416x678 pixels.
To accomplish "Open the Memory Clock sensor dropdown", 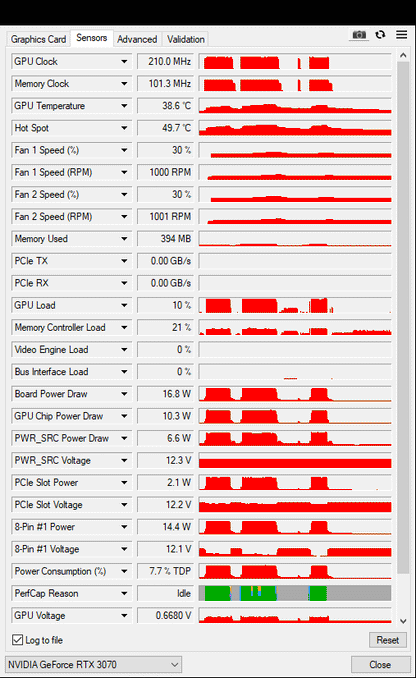I will click(x=124, y=83).
